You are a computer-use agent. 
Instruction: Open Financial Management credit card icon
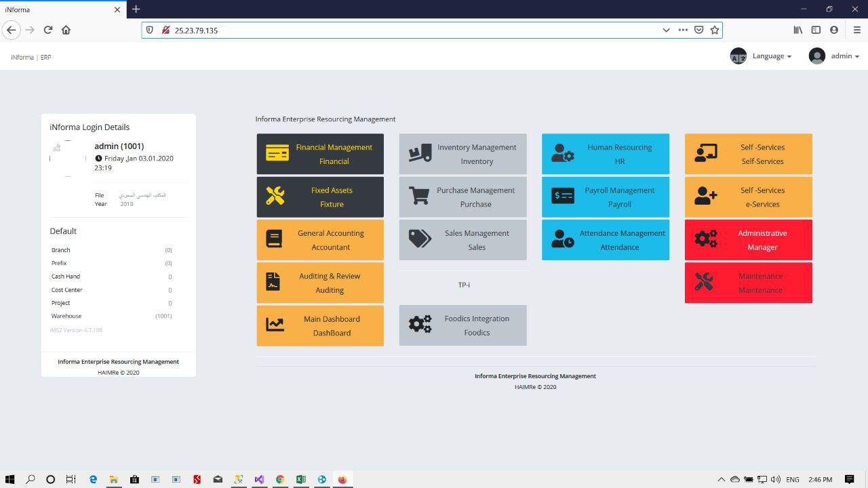click(277, 153)
